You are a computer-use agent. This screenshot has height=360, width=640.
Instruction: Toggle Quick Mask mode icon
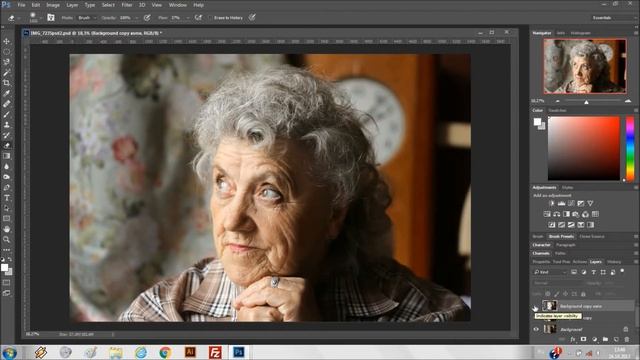tap(7, 282)
